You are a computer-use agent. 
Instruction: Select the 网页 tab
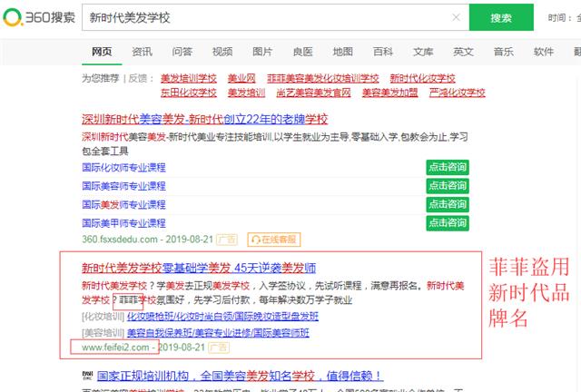102,52
